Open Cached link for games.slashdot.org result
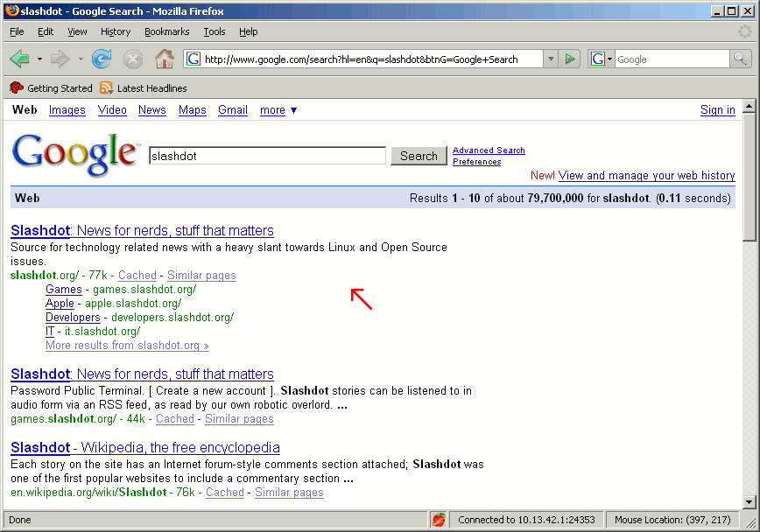 [x=175, y=418]
